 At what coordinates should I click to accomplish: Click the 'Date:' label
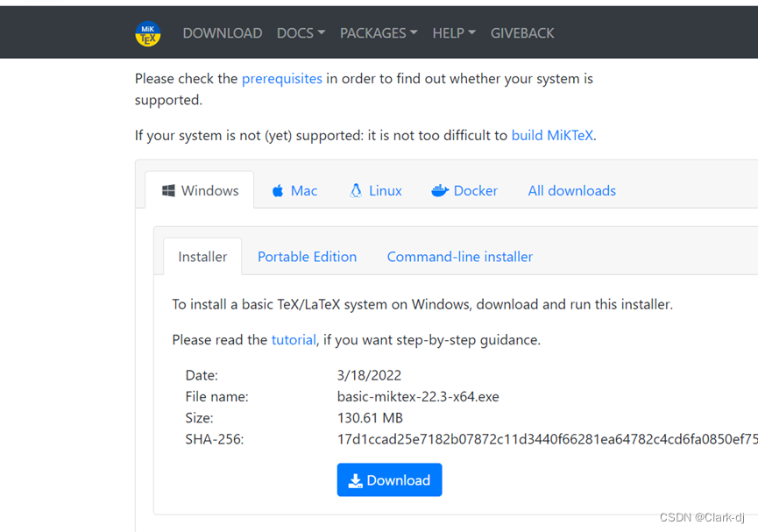point(202,375)
